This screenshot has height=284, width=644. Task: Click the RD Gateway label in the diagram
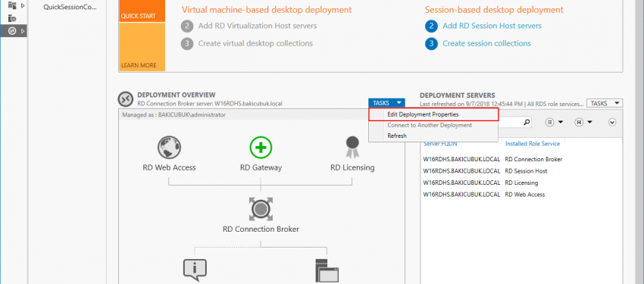point(261,167)
